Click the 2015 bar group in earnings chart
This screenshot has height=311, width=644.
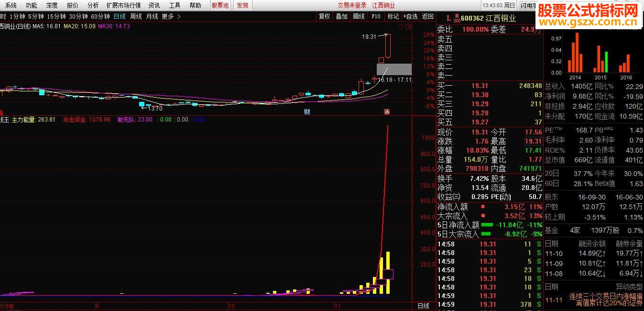(600, 59)
